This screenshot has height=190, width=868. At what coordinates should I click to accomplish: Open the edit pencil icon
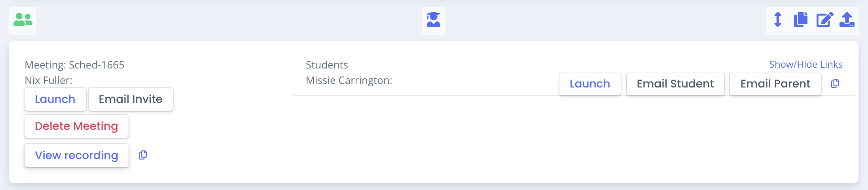click(x=824, y=19)
